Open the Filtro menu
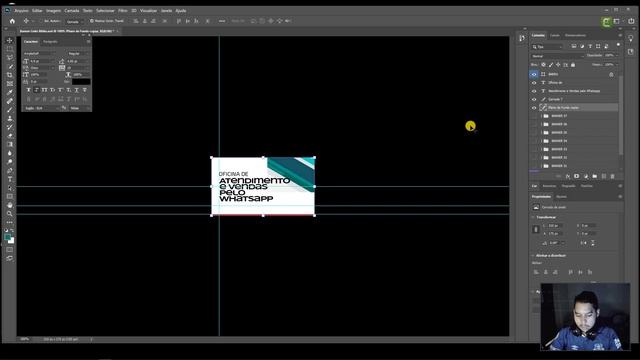This screenshot has height=360, width=640. click(x=123, y=11)
